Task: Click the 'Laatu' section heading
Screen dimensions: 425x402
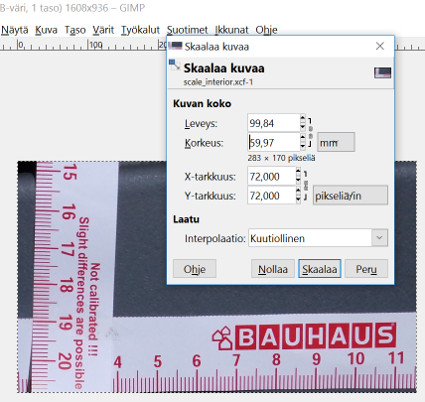Action: 186,219
